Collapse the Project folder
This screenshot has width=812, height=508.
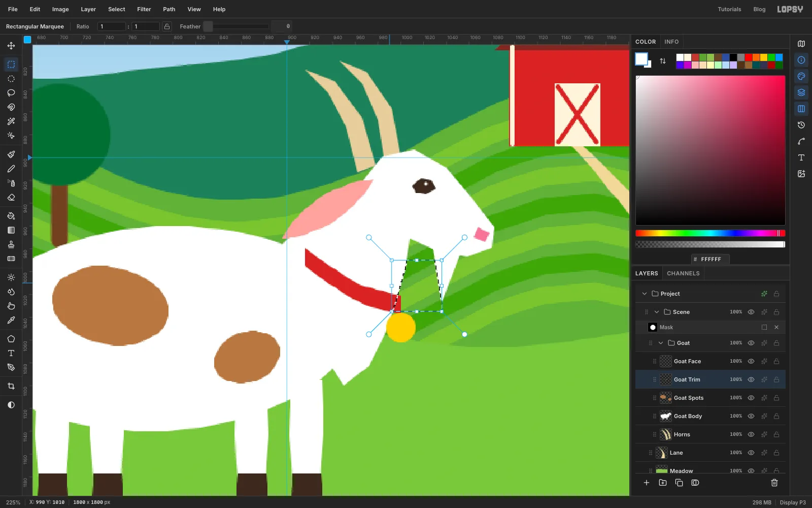(x=645, y=294)
